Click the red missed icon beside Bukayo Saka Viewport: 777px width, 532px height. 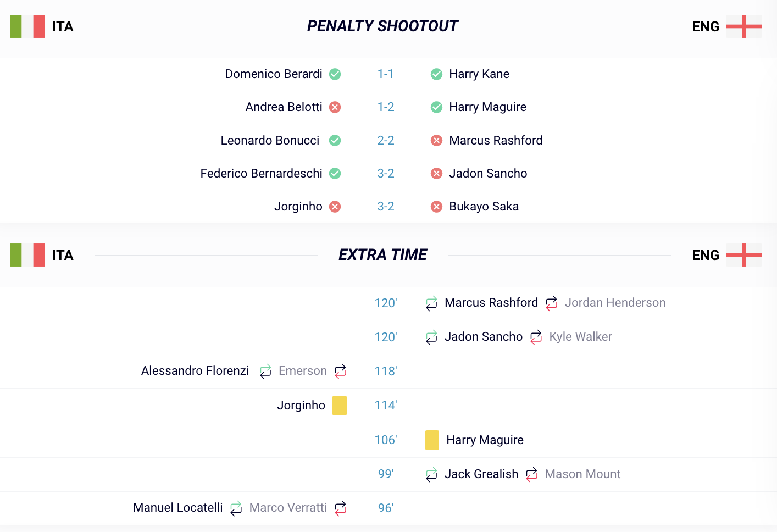click(x=437, y=207)
